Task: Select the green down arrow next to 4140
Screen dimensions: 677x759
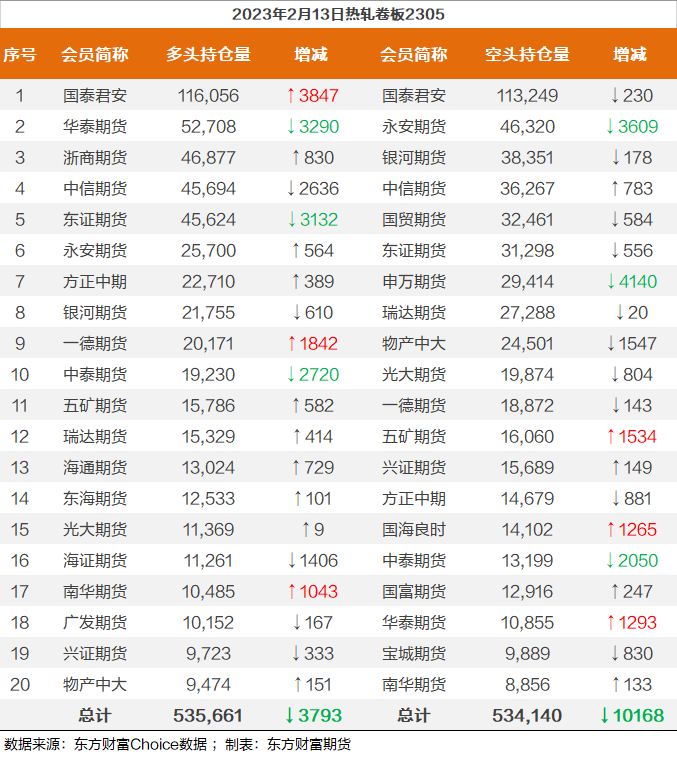Action: click(x=609, y=282)
